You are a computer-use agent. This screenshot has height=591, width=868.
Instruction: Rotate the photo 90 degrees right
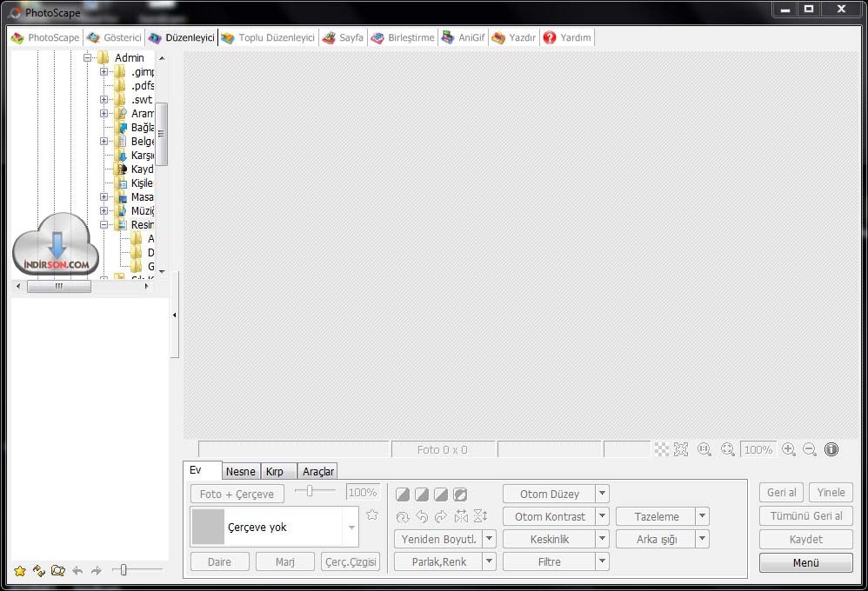(441, 517)
